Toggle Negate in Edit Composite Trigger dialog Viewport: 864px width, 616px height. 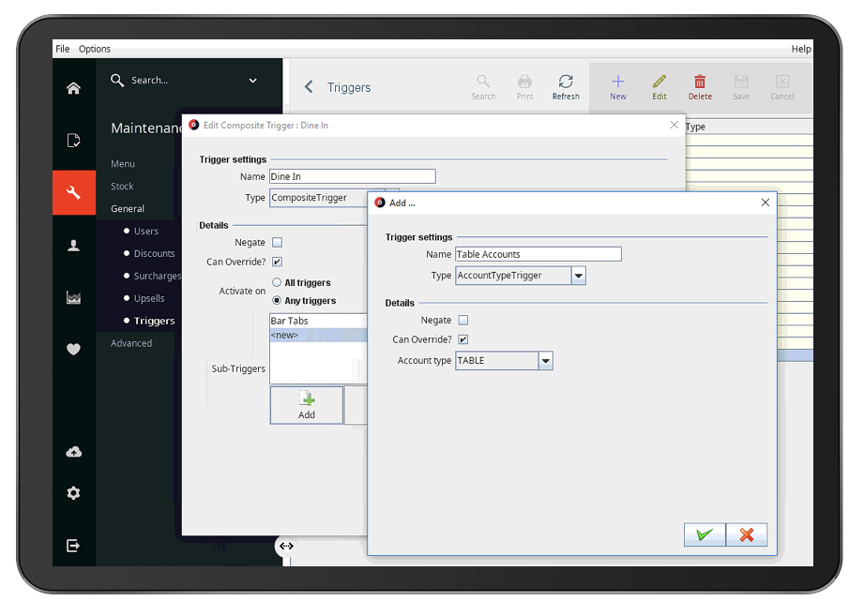(x=277, y=242)
